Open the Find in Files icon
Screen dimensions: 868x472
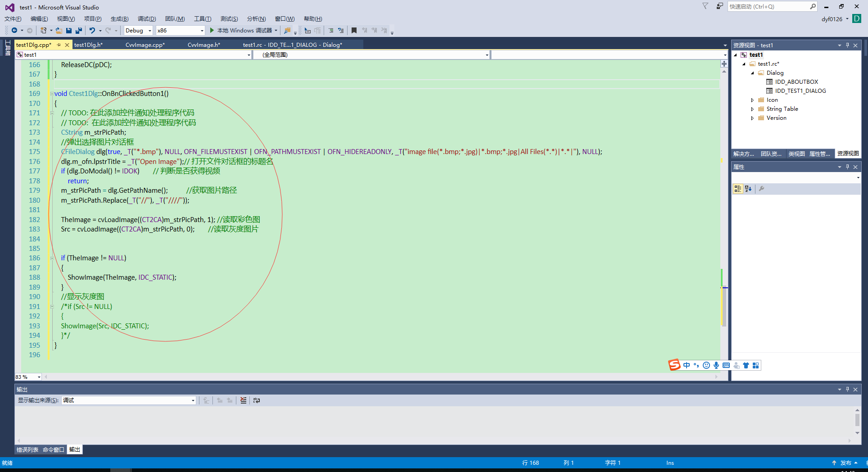pos(287,30)
